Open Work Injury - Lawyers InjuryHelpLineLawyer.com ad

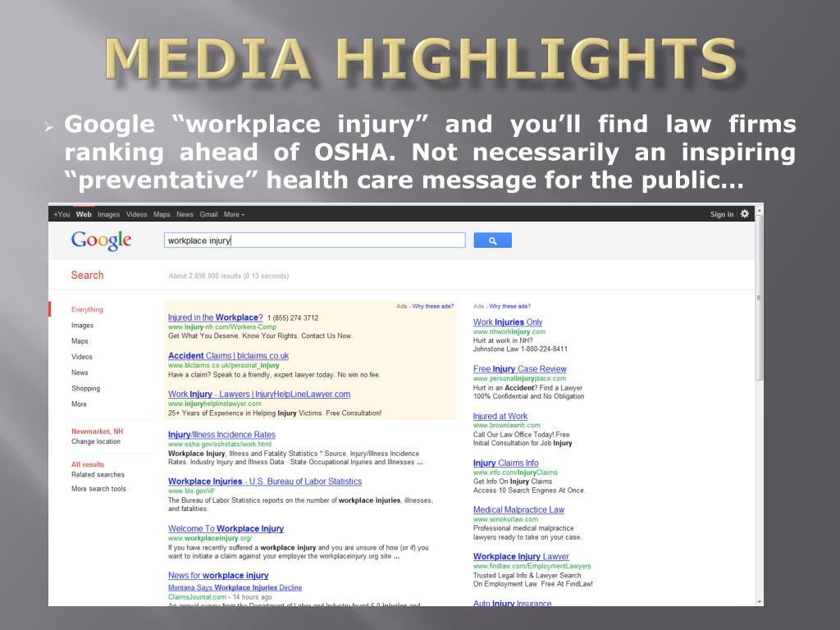point(259,395)
